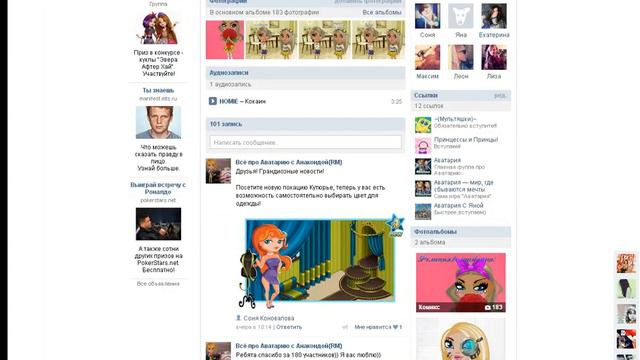Open the Аватария С Яной link
This screenshot has height=360, width=640.
[458, 205]
